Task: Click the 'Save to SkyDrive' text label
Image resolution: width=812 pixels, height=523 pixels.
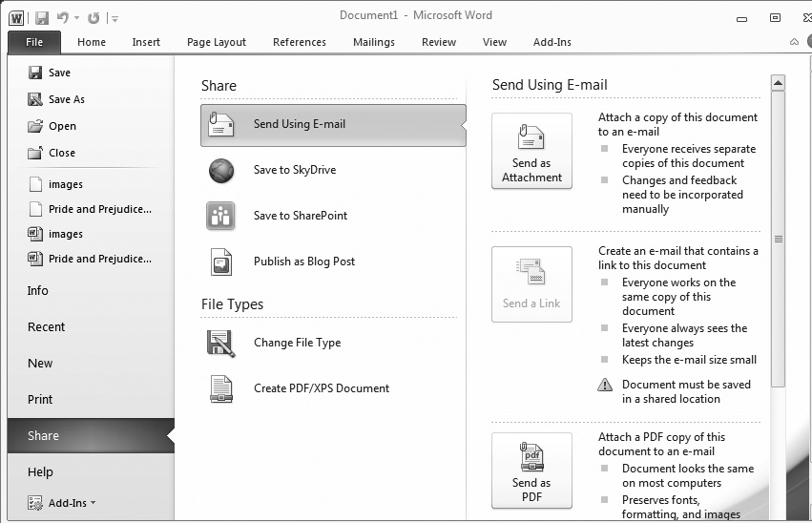Action: pyautogui.click(x=295, y=170)
